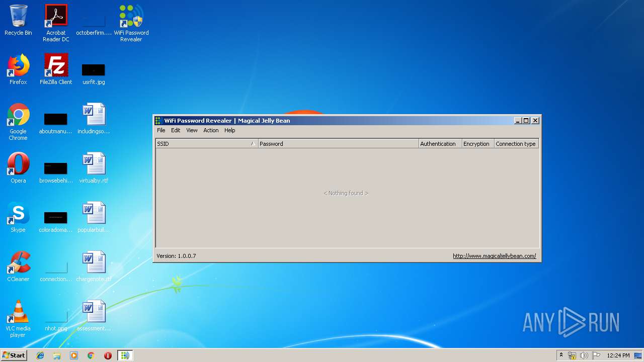Open the Edit menu
The image size is (644, 362).
[176, 130]
